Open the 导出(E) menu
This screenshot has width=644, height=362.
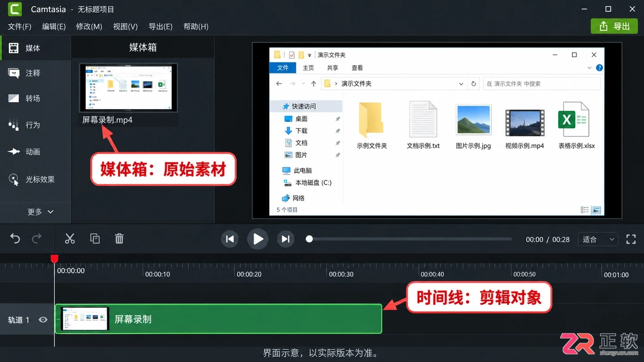coord(160,26)
